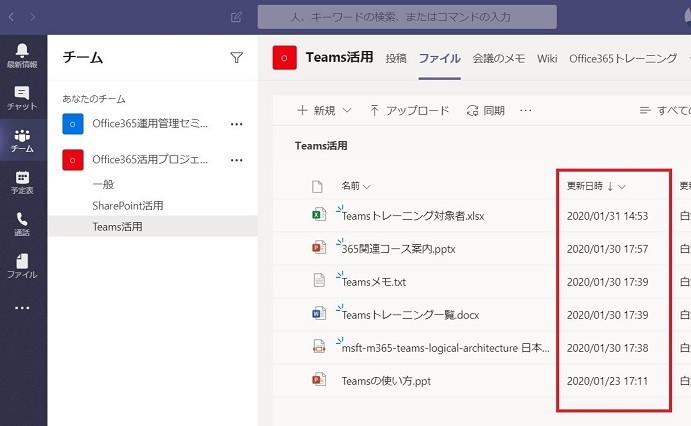Open the 名前 column sort dropdown
The height and width of the screenshot is (426, 691).
[367, 187]
